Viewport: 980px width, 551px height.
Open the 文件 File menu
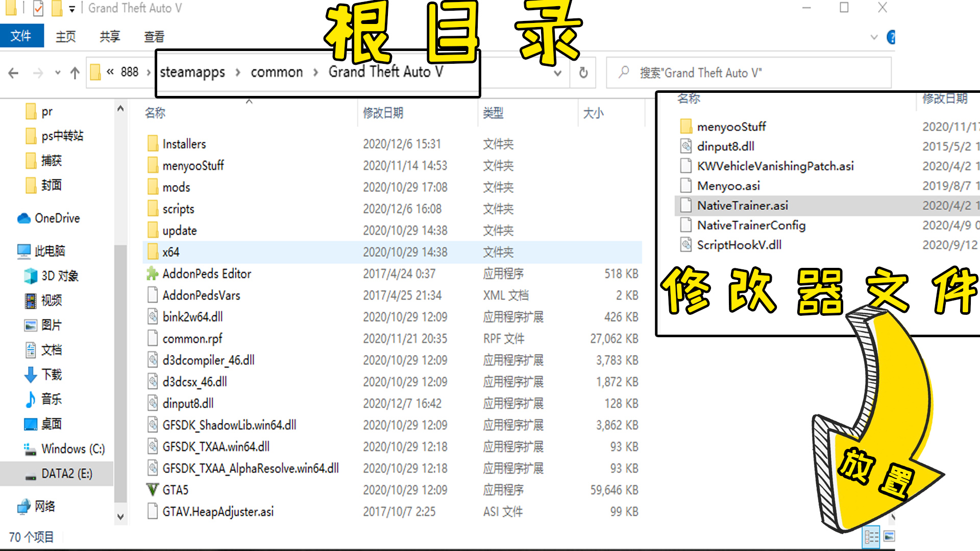(x=21, y=36)
